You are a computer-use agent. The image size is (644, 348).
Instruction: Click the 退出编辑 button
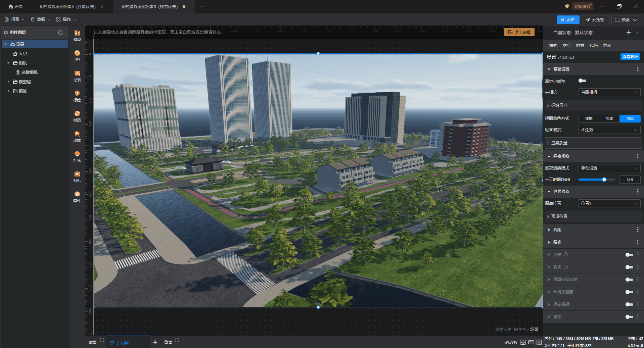point(519,32)
